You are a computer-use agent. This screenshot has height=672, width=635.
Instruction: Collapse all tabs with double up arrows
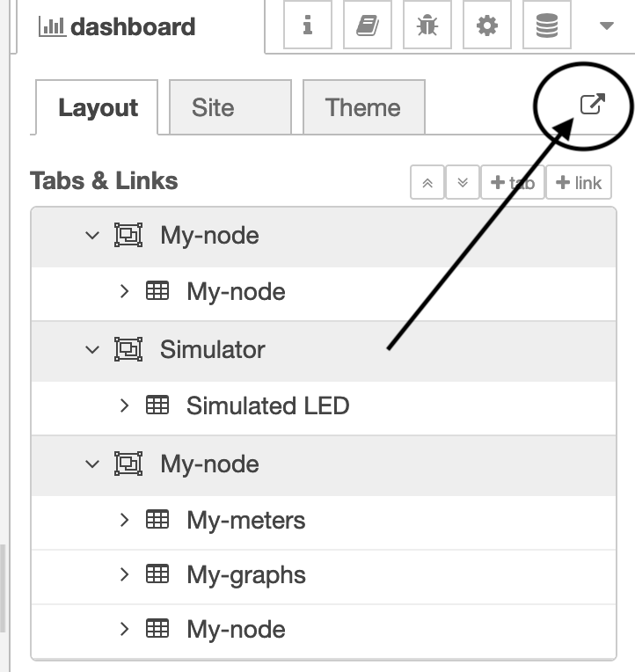click(427, 183)
